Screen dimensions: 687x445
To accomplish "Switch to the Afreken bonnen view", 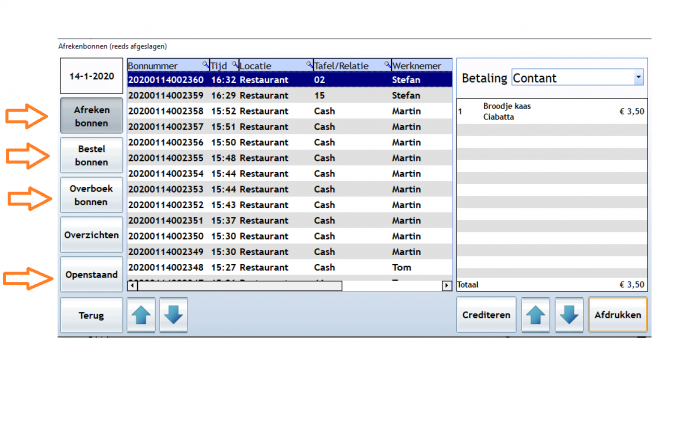I will click(x=91, y=115).
